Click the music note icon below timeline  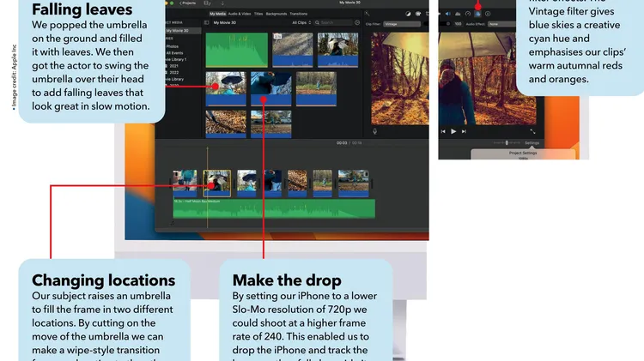[173, 223]
